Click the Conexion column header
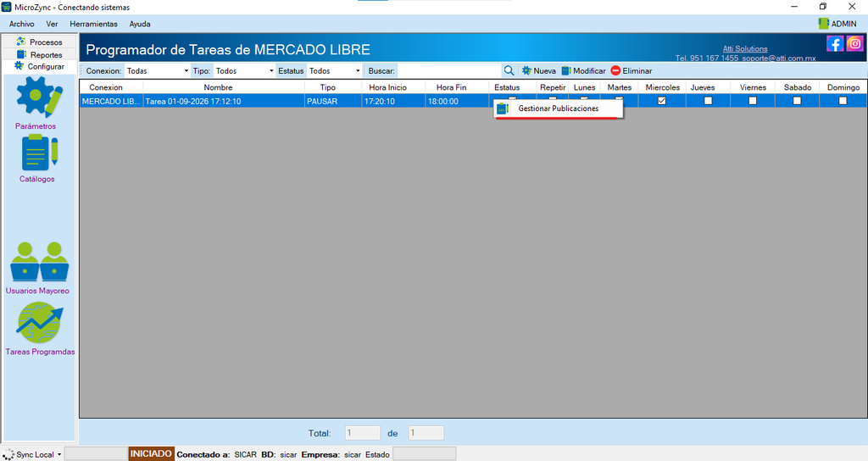Image resolution: width=868 pixels, height=461 pixels. point(112,87)
